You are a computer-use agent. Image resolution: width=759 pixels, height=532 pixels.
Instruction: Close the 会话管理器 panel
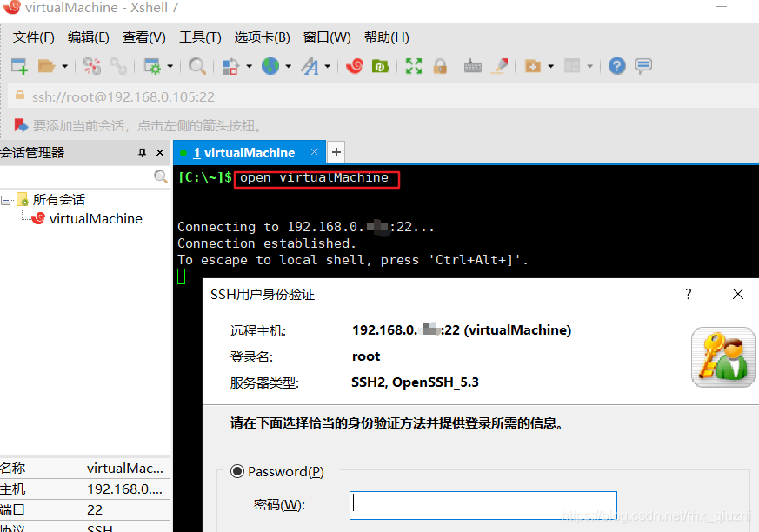tap(160, 153)
